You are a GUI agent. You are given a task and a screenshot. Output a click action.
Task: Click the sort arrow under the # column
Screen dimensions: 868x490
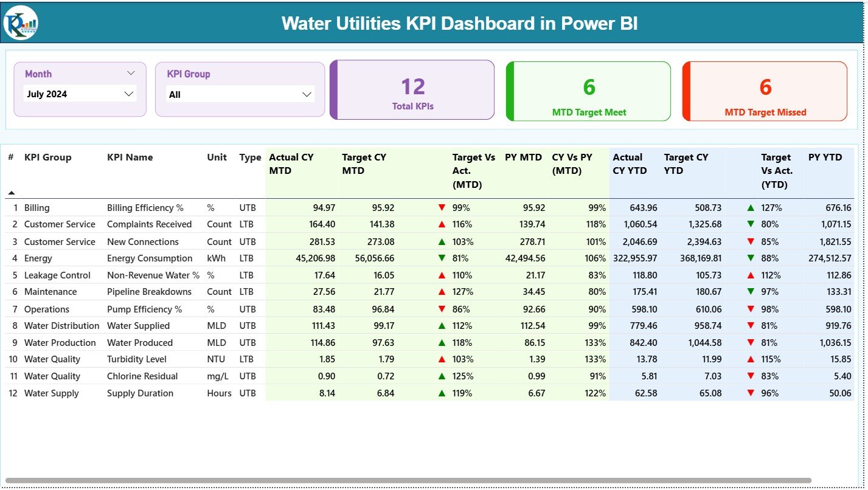click(11, 193)
